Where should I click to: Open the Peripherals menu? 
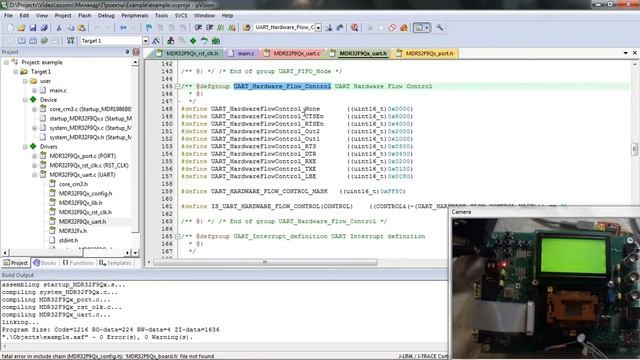(x=135, y=16)
